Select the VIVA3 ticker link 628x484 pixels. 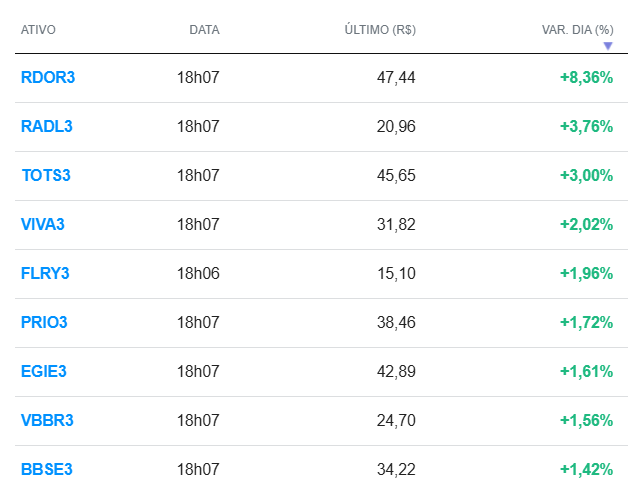(x=43, y=224)
